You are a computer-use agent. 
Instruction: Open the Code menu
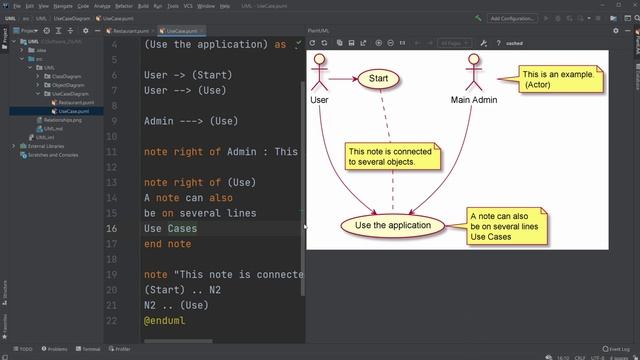click(83, 6)
